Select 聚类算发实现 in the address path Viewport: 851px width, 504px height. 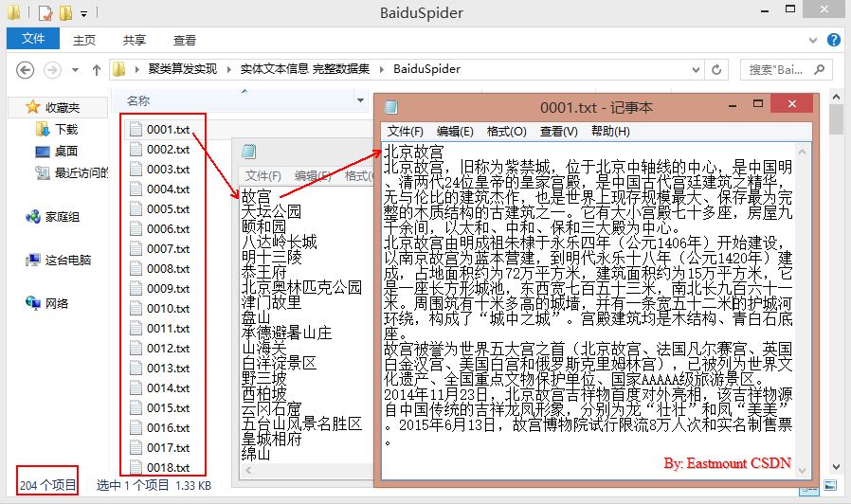click(182, 69)
